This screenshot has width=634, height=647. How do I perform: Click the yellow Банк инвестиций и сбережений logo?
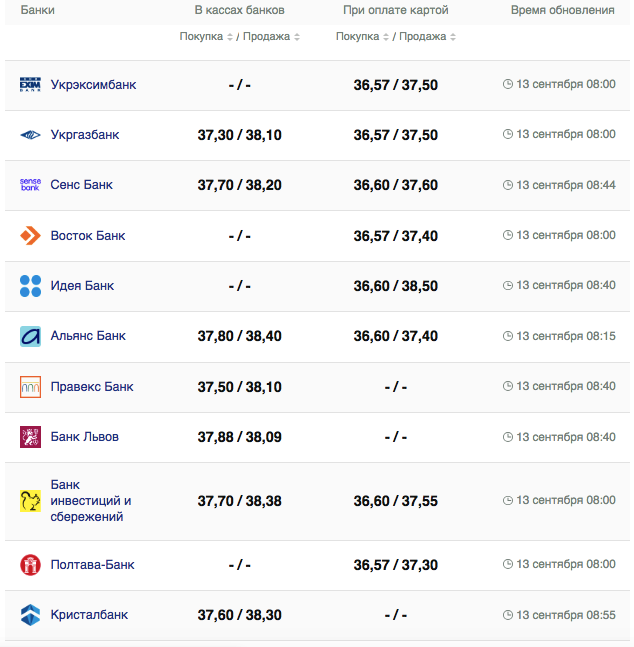pos(30,501)
